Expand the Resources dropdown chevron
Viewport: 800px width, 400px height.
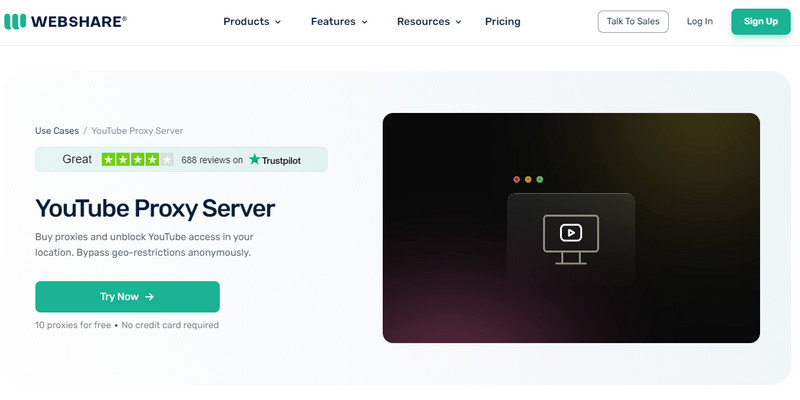coord(458,22)
